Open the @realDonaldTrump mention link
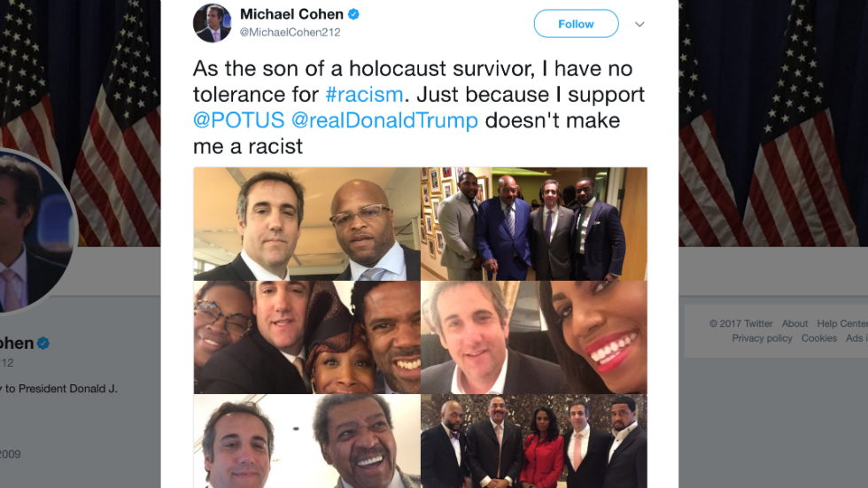868x488 pixels. tap(384, 120)
